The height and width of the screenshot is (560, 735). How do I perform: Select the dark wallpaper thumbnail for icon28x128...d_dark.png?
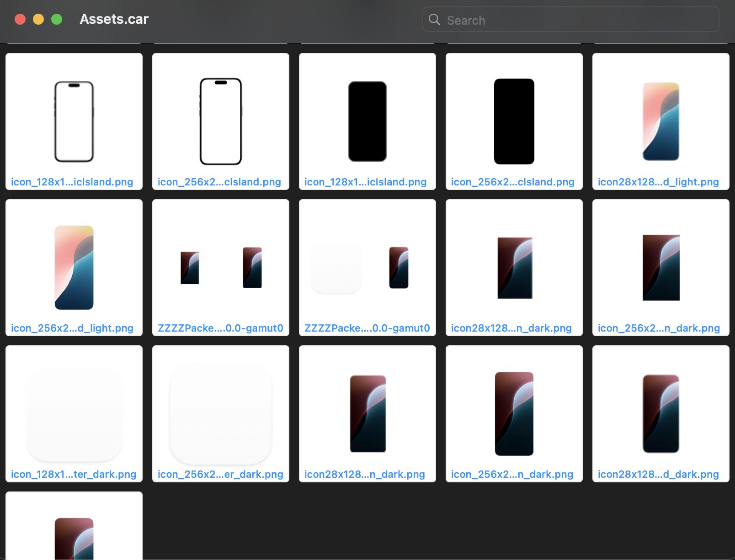click(661, 414)
